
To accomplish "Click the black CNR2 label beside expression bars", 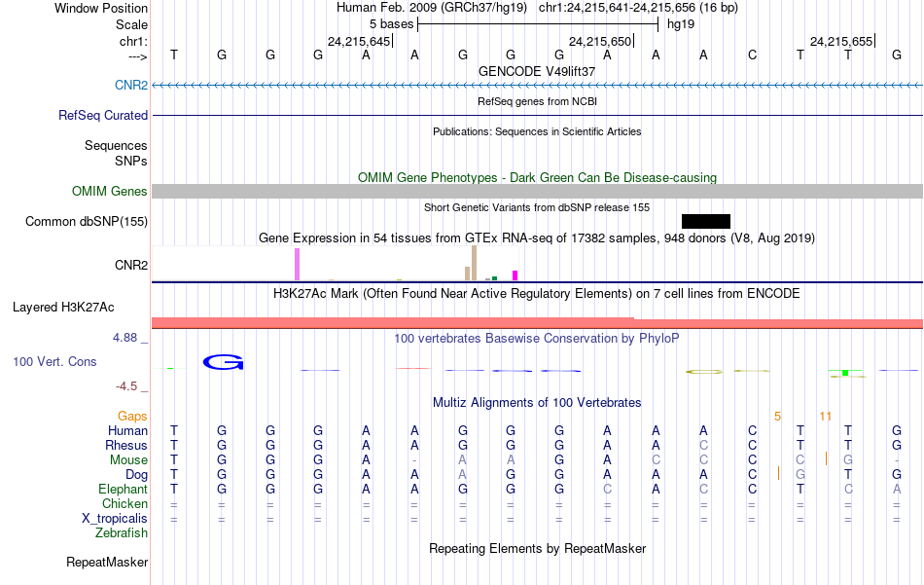I will [131, 265].
